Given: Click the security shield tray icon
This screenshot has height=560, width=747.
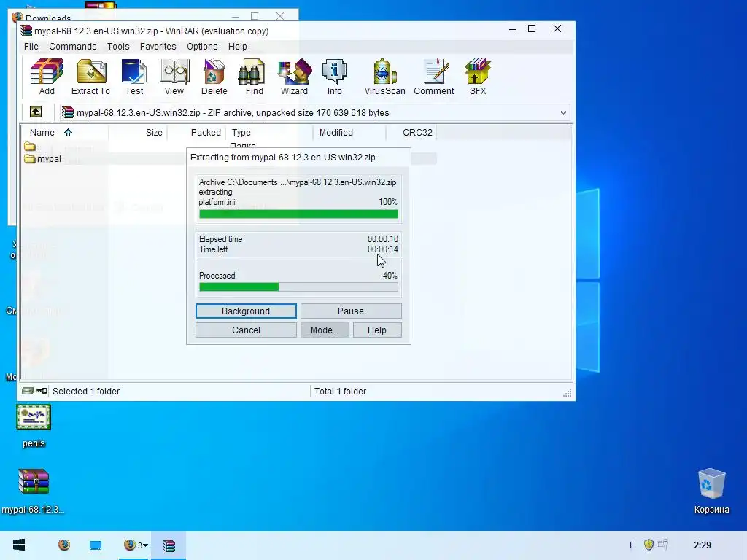Looking at the screenshot, I should click(x=649, y=544).
